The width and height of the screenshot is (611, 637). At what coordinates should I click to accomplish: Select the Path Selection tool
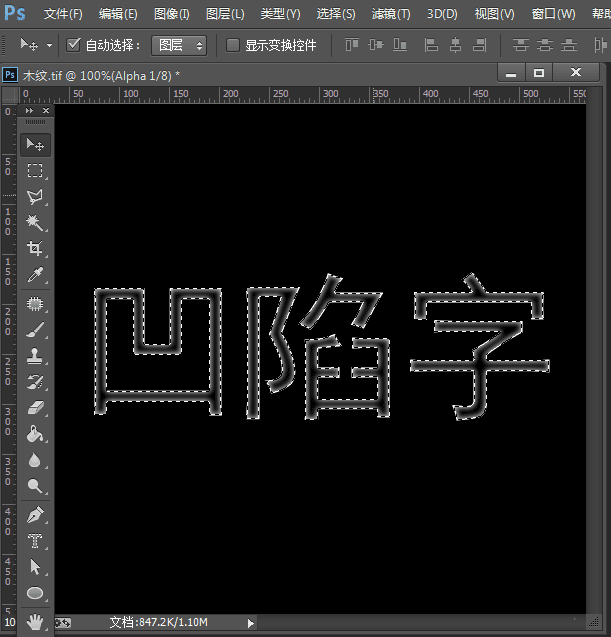point(35,567)
